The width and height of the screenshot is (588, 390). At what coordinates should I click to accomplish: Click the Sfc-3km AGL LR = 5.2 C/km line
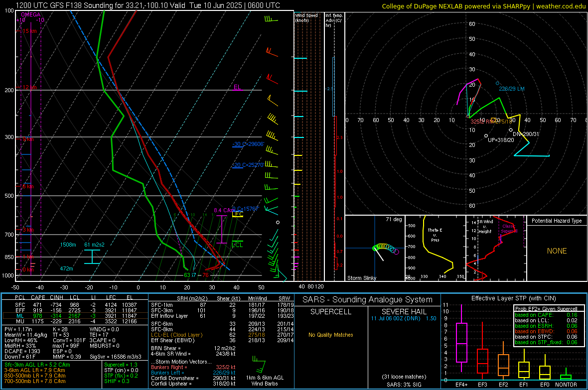tap(37, 365)
